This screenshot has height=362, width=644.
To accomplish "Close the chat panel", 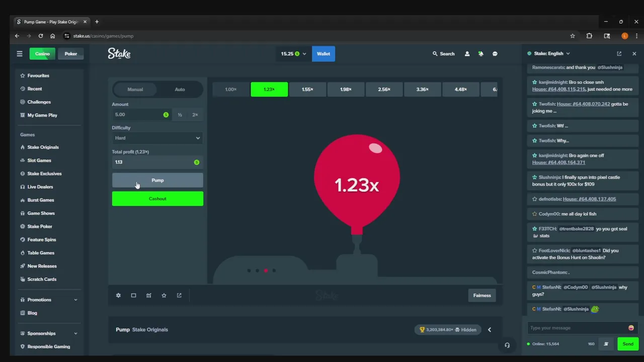I will tap(634, 54).
